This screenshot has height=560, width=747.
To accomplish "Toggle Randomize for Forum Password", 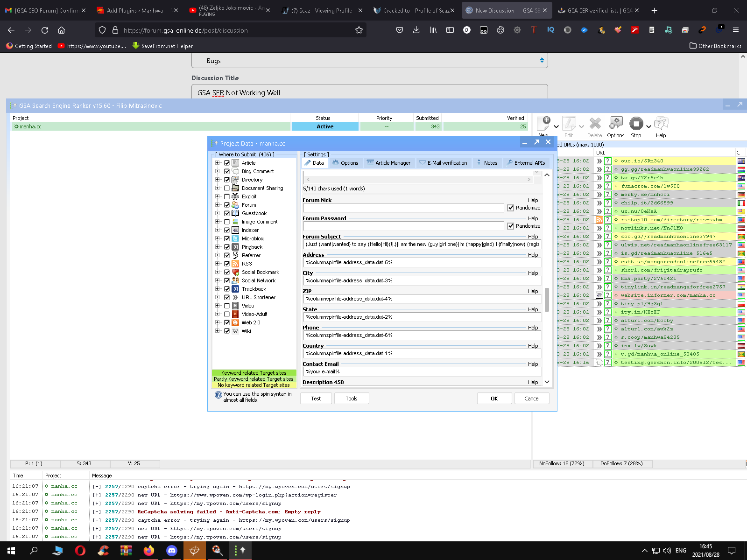I will tap(511, 226).
